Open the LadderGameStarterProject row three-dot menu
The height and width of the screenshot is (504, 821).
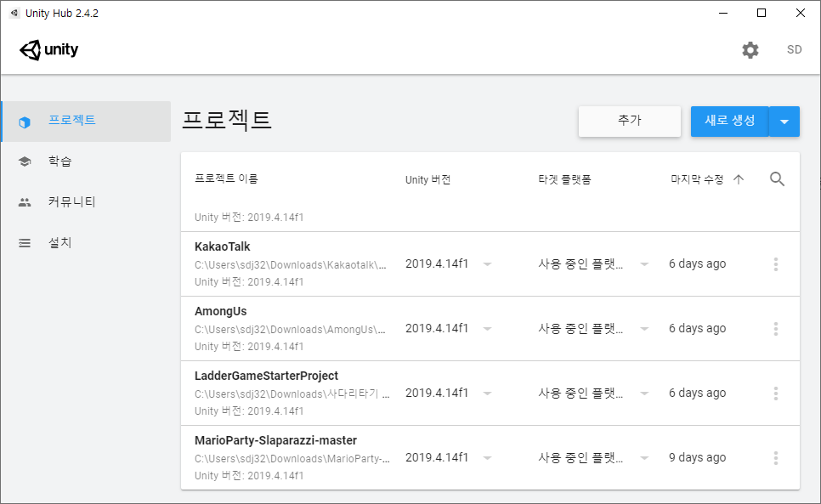[775, 393]
